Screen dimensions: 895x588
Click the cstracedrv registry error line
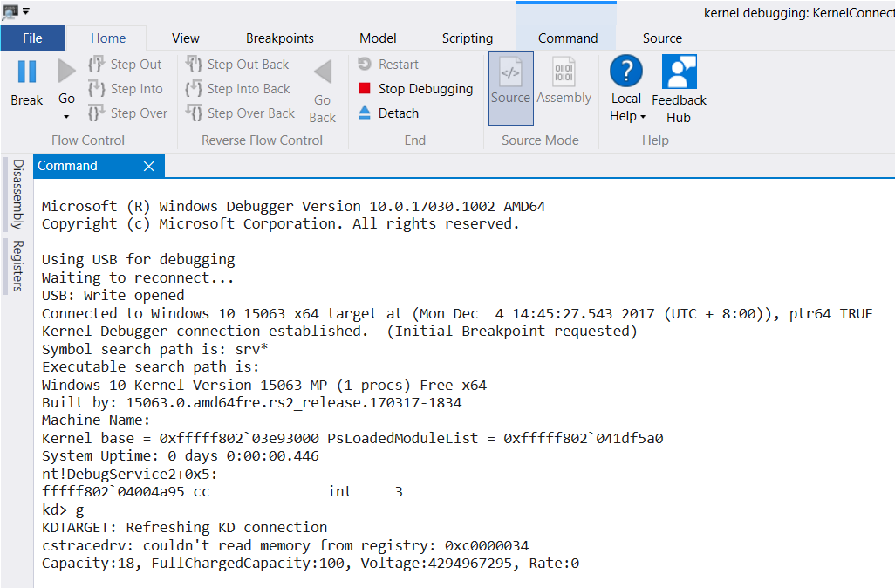pyautogui.click(x=285, y=545)
